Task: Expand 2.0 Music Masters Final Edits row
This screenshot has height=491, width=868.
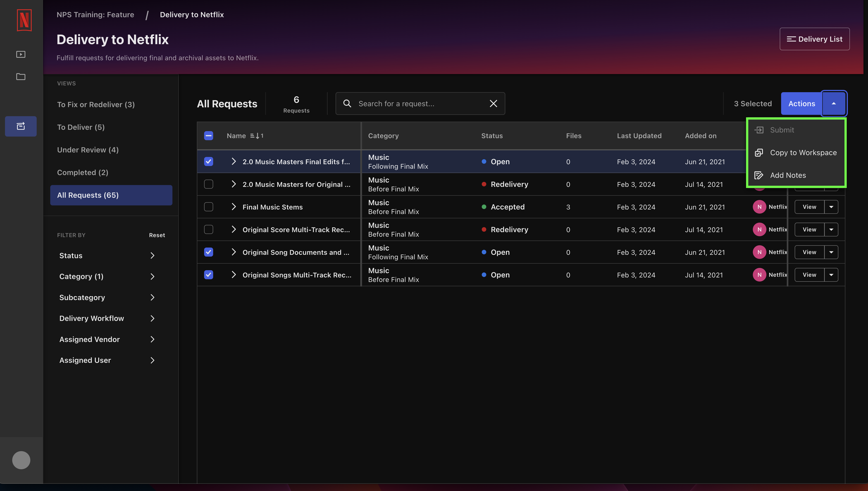Action: (234, 161)
